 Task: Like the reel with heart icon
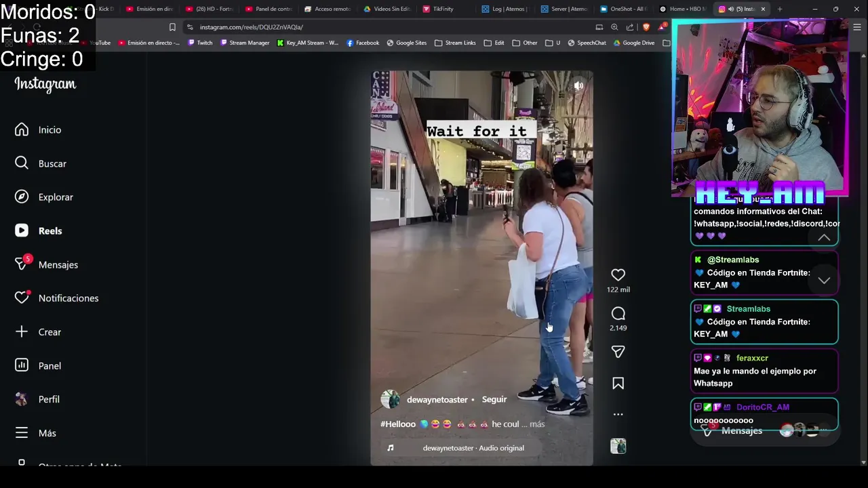click(x=618, y=274)
